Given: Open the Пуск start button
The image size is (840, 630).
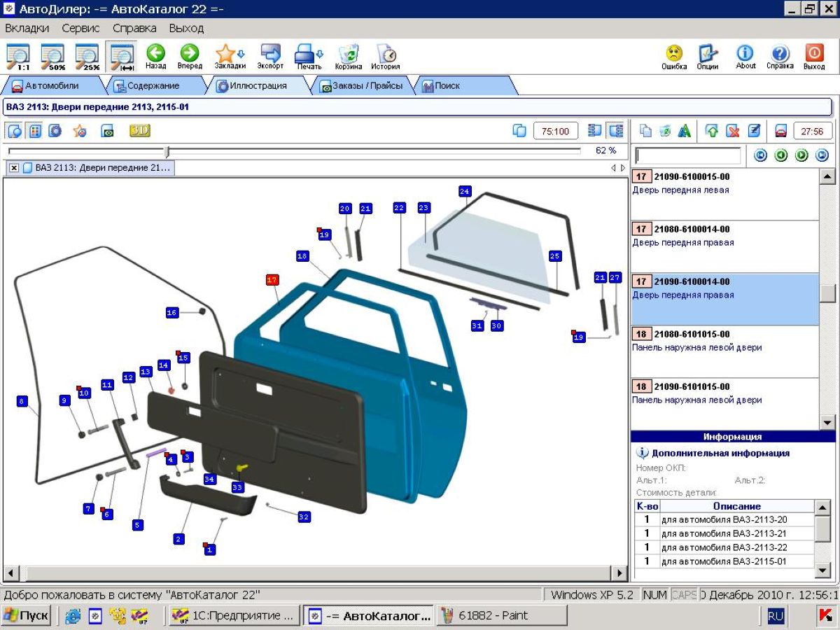Looking at the screenshot, I should (x=26, y=616).
